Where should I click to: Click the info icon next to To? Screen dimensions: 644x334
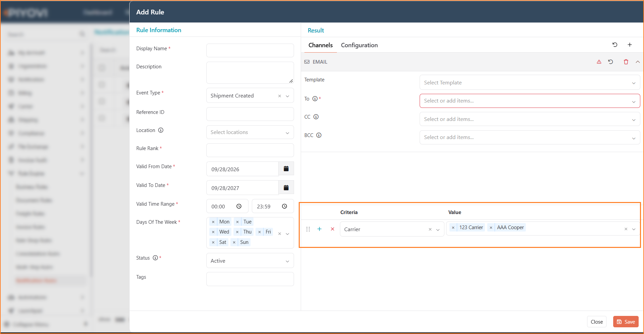pyautogui.click(x=315, y=99)
